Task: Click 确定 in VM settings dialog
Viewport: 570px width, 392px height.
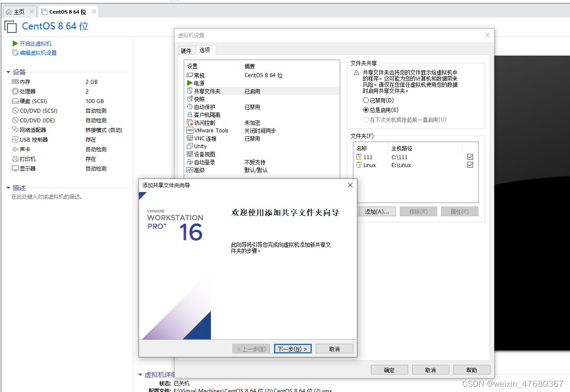Action: (389, 370)
